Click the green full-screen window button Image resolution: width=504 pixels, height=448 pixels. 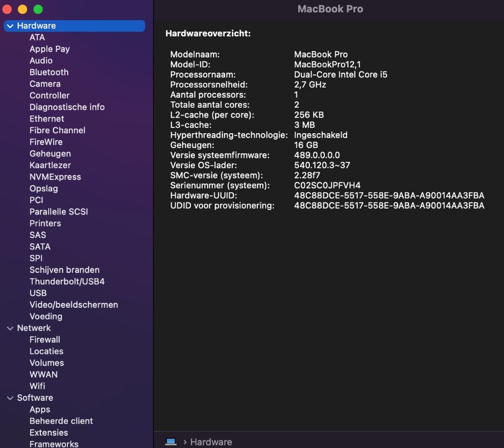click(38, 9)
